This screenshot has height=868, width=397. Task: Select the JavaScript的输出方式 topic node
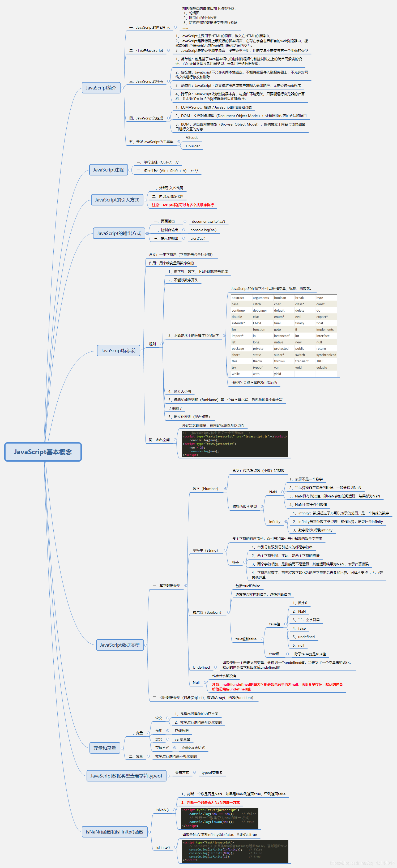(119, 233)
